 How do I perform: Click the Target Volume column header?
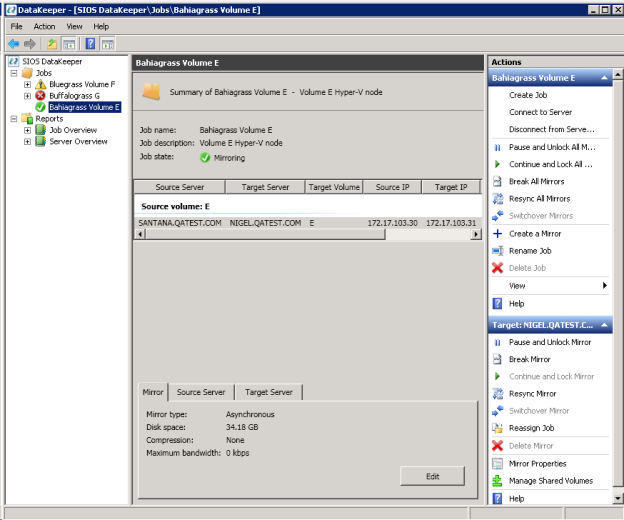pos(334,187)
